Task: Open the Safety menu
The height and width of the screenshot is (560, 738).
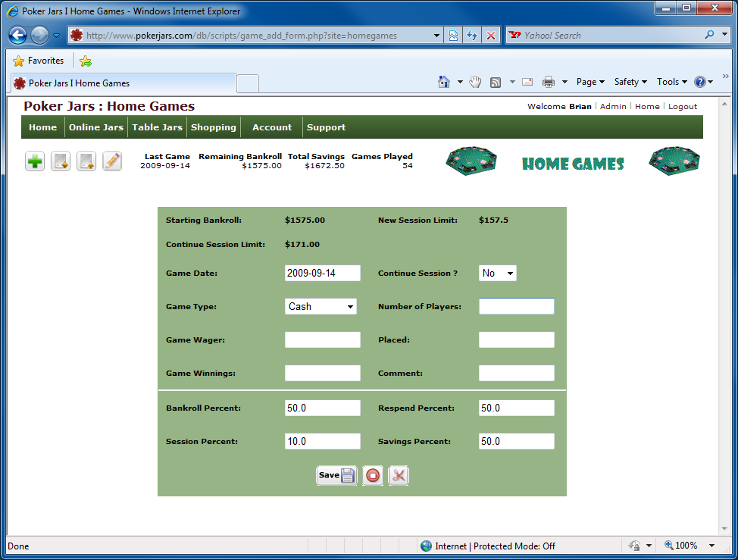Action: point(630,82)
